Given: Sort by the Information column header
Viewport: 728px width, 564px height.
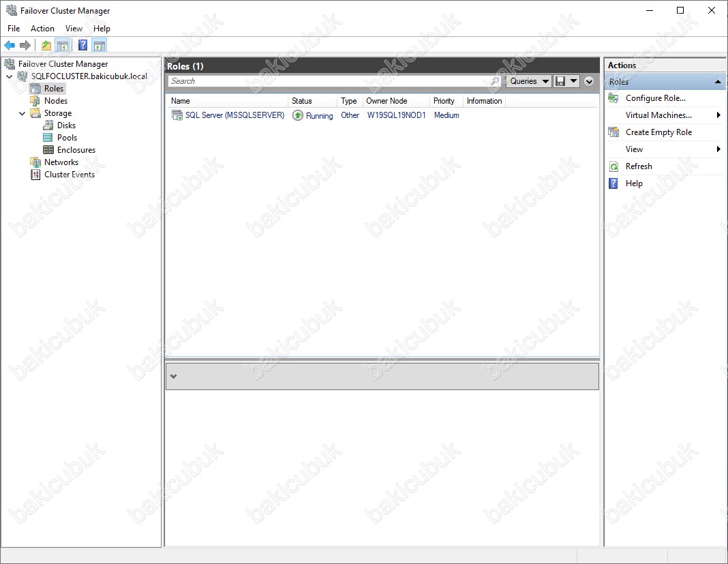Looking at the screenshot, I should tap(484, 101).
